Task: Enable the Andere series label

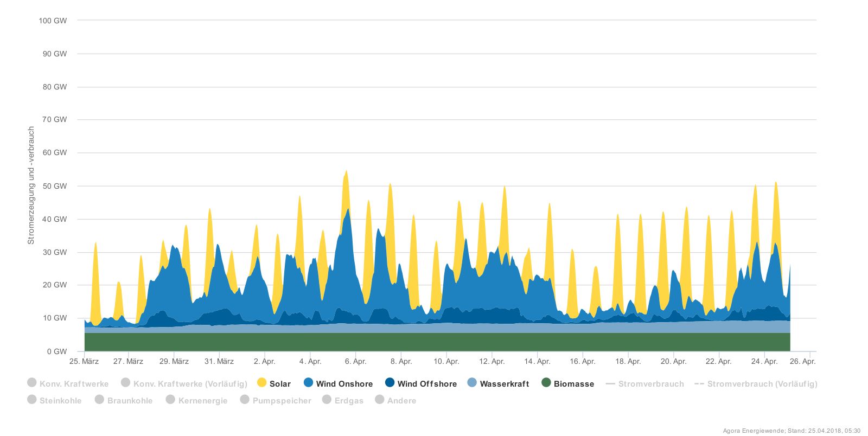Action: 401,401
